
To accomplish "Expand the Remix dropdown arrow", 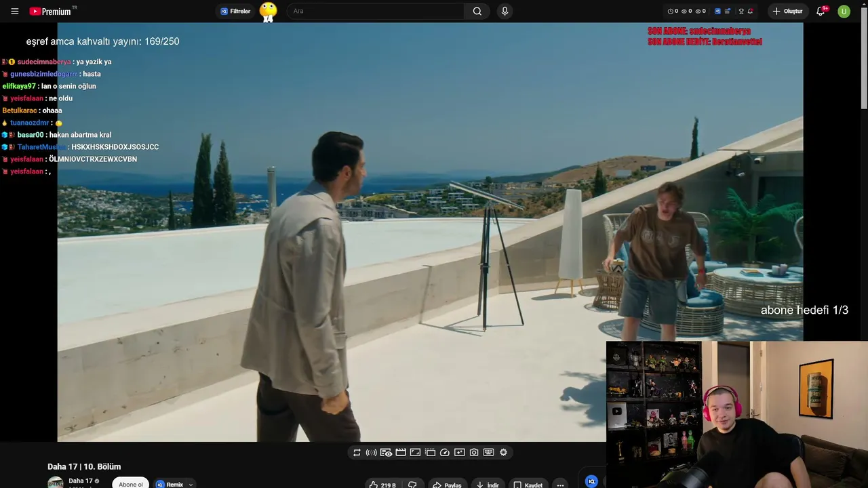I will tap(191, 485).
